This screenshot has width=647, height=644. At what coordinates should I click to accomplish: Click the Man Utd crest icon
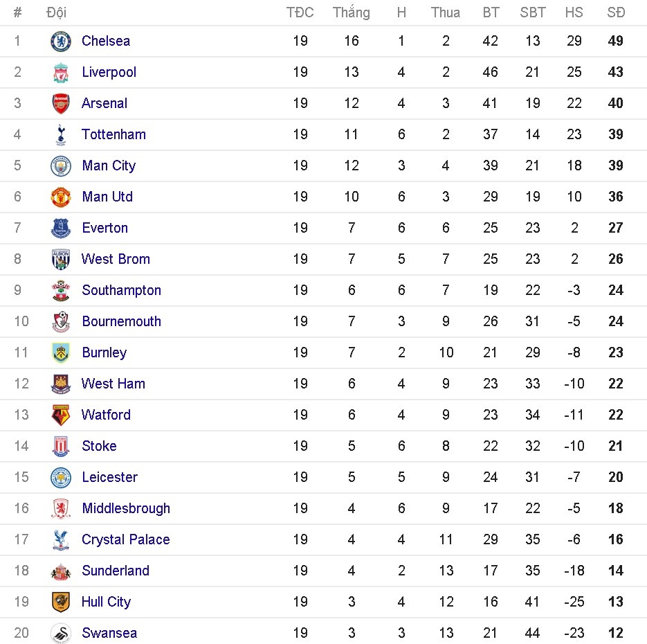(x=61, y=197)
